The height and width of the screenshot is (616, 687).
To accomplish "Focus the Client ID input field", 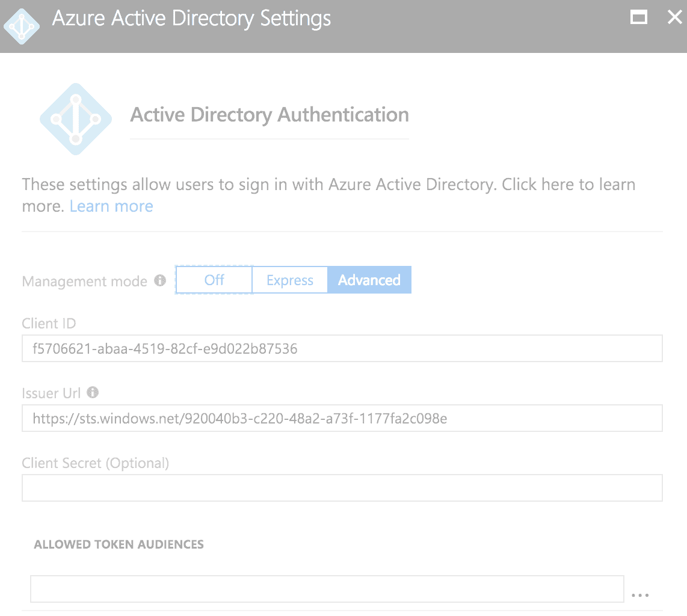I will point(342,348).
